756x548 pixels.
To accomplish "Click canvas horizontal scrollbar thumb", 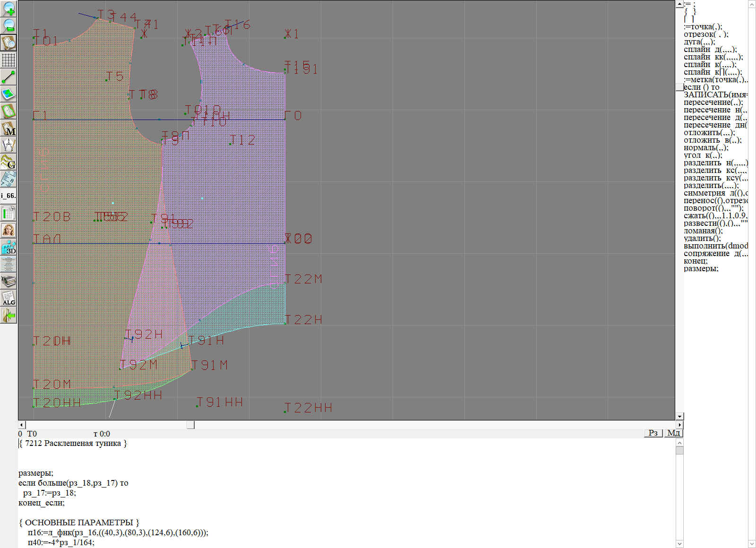I will tap(190, 425).
